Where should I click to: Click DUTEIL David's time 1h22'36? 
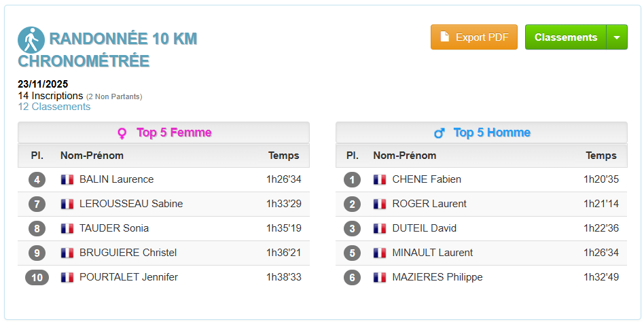coord(601,228)
